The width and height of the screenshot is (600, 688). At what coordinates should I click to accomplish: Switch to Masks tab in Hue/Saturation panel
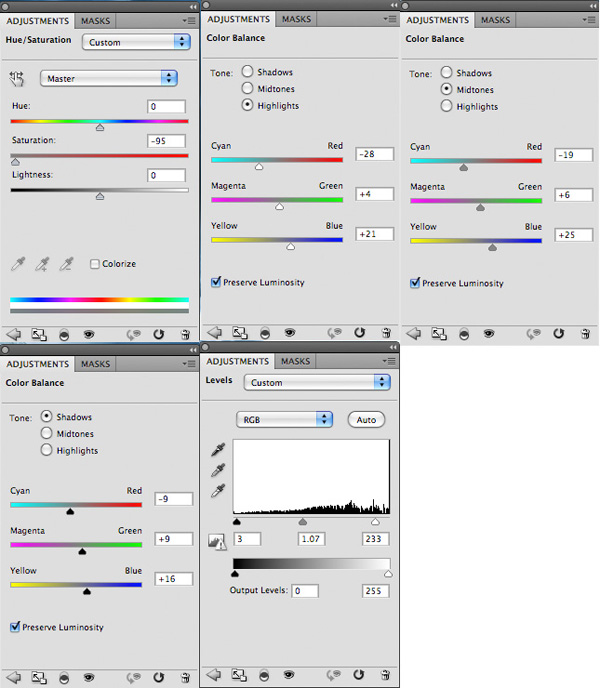click(x=95, y=21)
